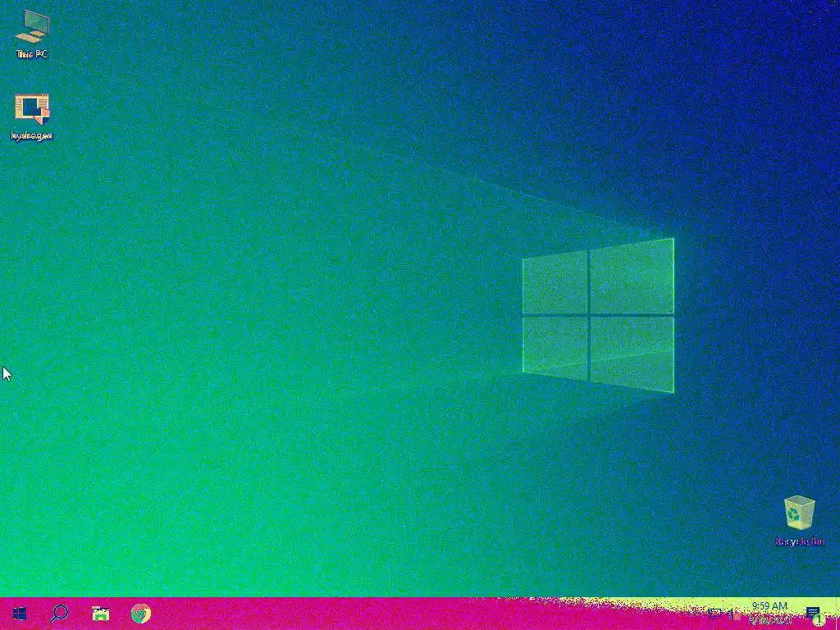The height and width of the screenshot is (630, 840).
Task: Select the Recycle Bin desktop icon
Action: pyautogui.click(x=800, y=521)
